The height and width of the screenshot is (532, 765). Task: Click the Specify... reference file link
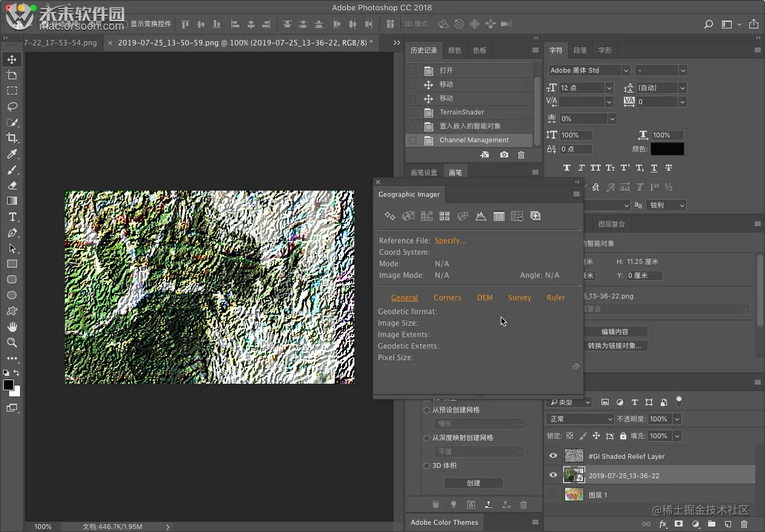[450, 240]
